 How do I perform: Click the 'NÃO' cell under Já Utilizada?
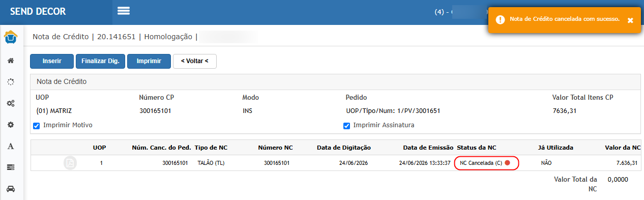tap(546, 163)
